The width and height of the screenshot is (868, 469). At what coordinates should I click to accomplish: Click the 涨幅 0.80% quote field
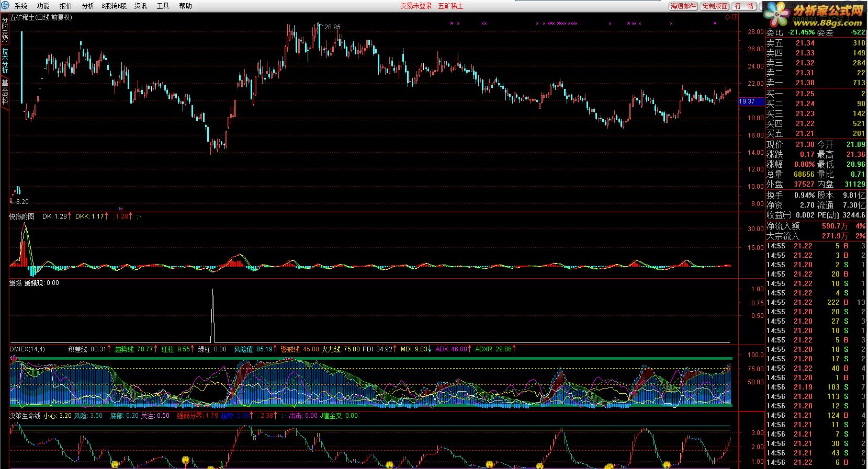point(791,164)
